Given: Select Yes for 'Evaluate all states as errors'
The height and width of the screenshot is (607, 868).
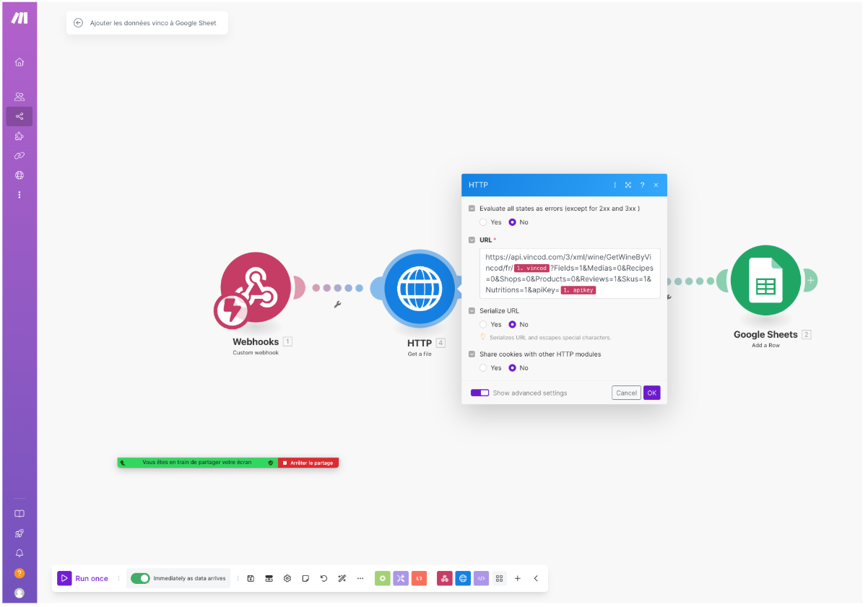Looking at the screenshot, I should click(484, 222).
